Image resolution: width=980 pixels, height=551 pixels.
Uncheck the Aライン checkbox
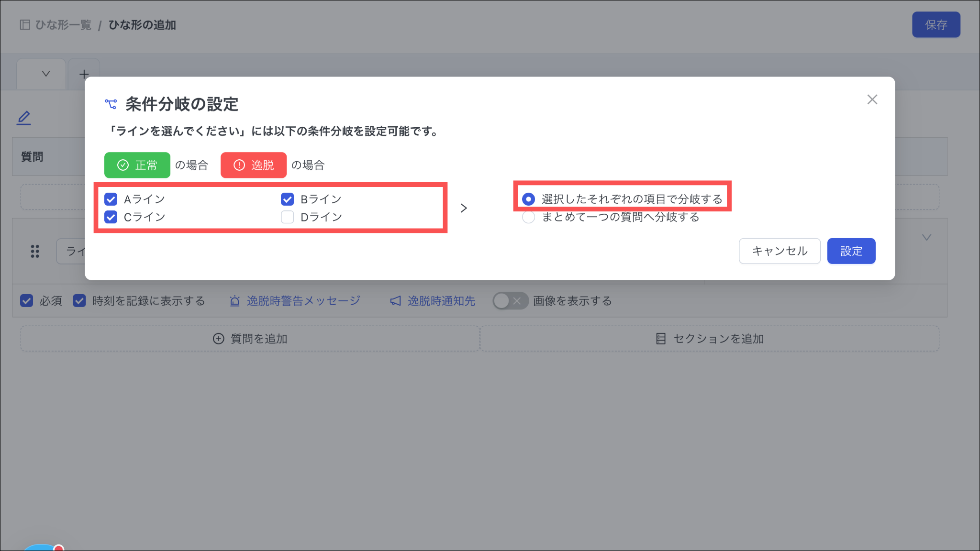pos(111,199)
